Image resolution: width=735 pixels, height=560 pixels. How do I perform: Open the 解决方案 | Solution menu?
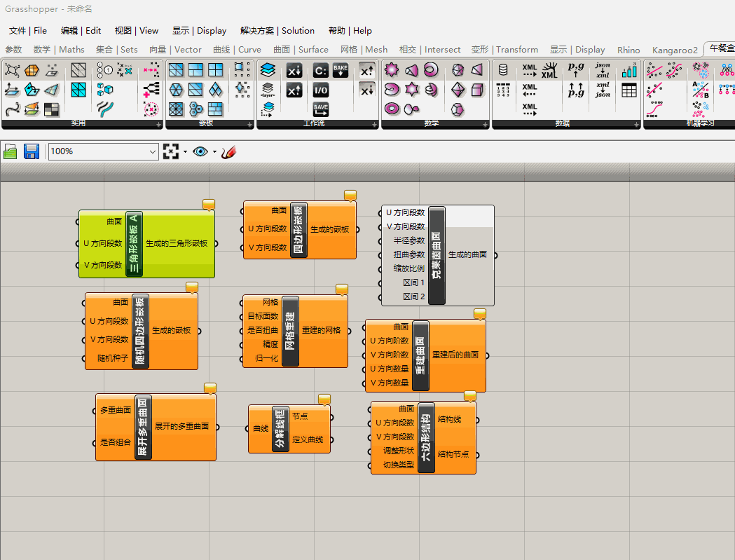(x=277, y=30)
